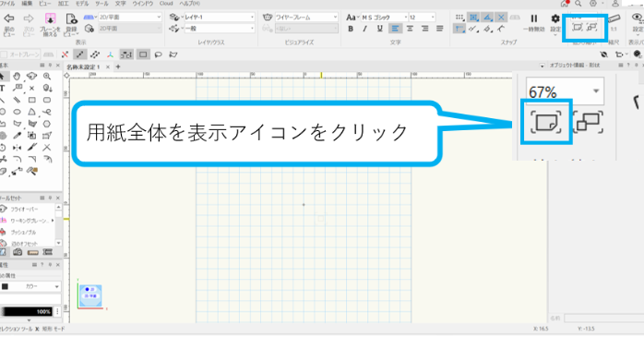The image size is (644, 337).
Task: Select the Fillet tool
Action: click(x=17, y=160)
